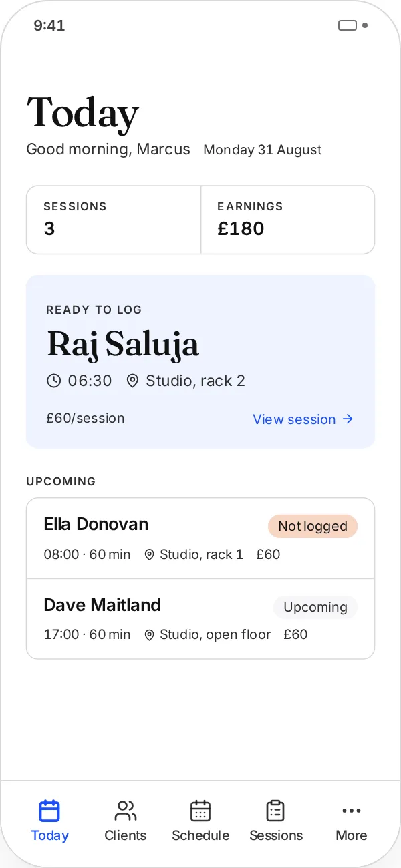Image resolution: width=401 pixels, height=868 pixels.
Task: Click the battery icon in status bar
Action: pos(348,25)
